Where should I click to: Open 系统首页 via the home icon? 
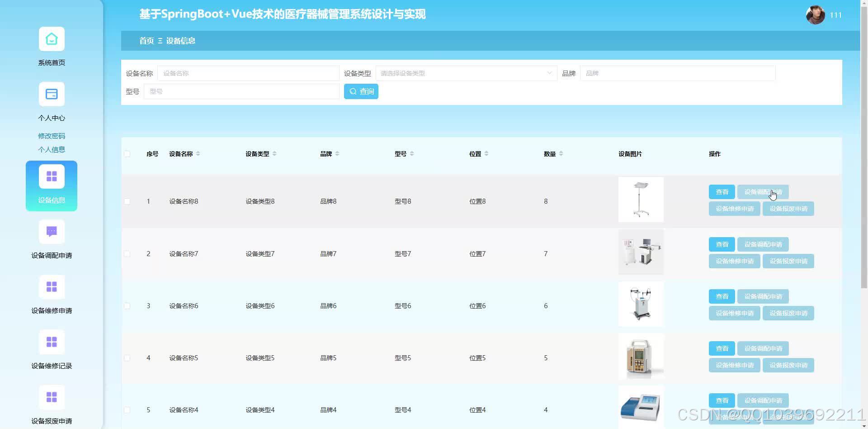click(51, 39)
